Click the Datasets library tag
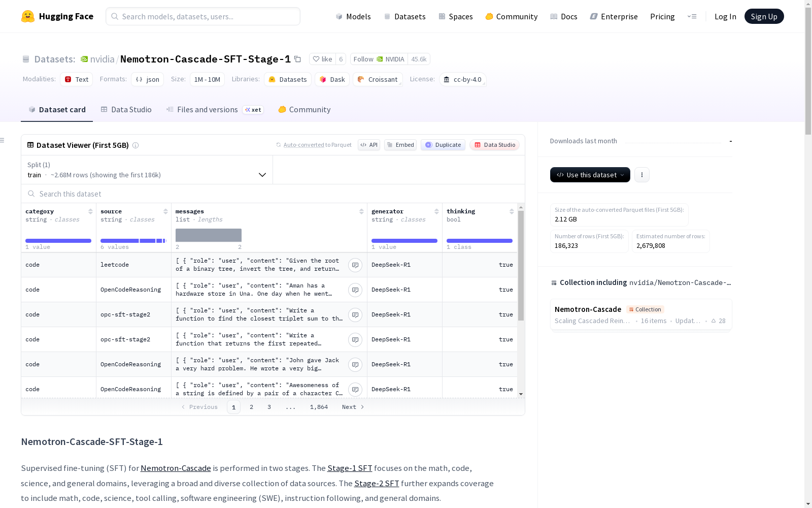Viewport: 812px width, 508px height. (288, 79)
